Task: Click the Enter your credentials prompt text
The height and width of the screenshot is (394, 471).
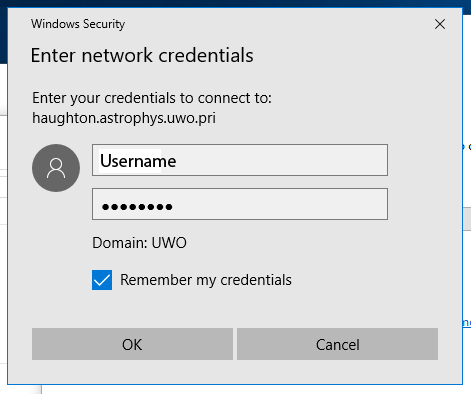Action: click(x=152, y=98)
